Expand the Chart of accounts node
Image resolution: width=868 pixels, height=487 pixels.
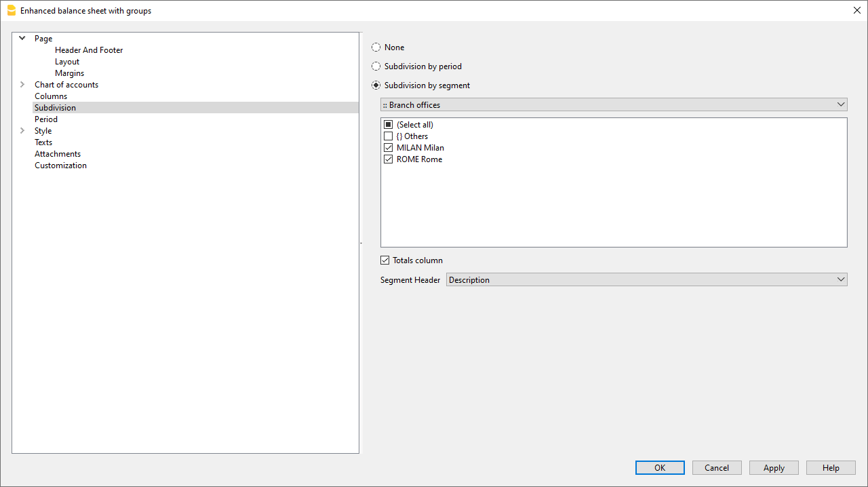22,85
